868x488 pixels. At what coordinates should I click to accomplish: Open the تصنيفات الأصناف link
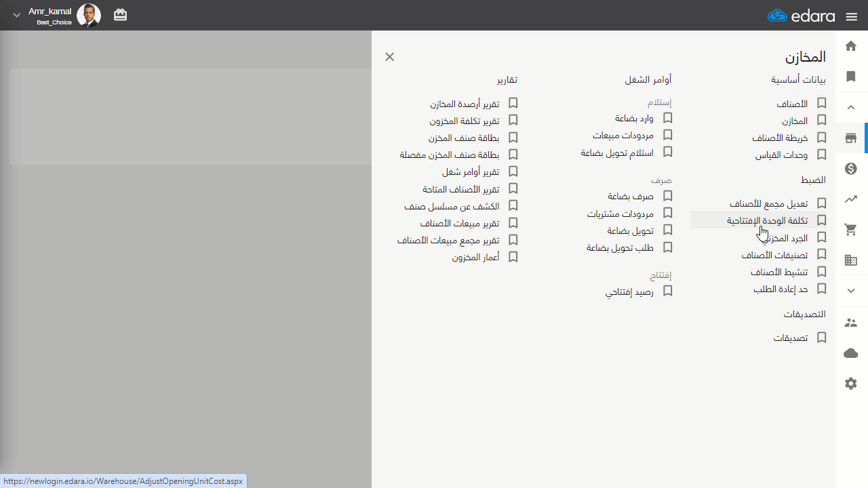[x=774, y=255]
